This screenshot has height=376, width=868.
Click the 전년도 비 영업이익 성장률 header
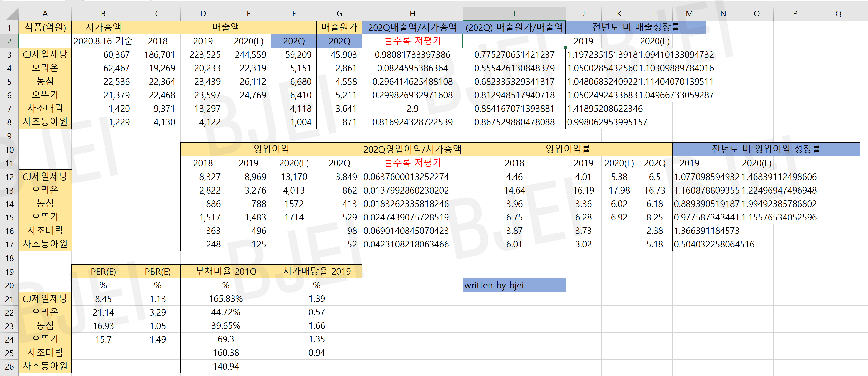766,149
